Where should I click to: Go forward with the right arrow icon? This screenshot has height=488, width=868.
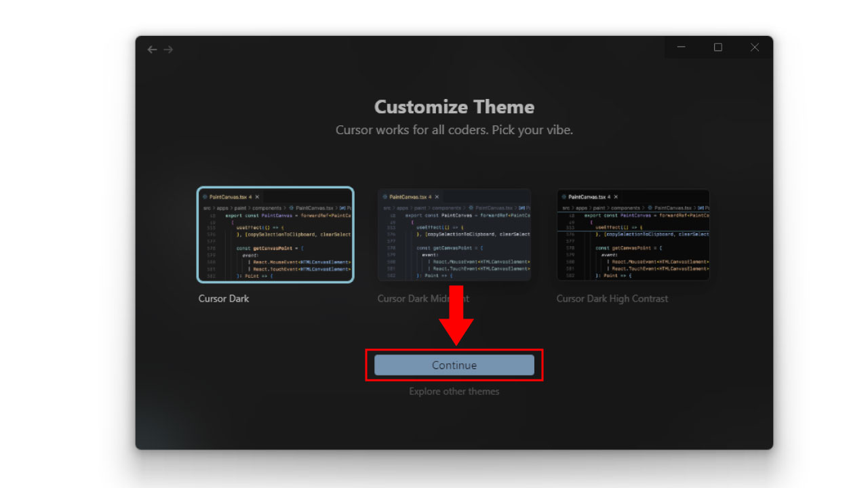pyautogui.click(x=168, y=49)
